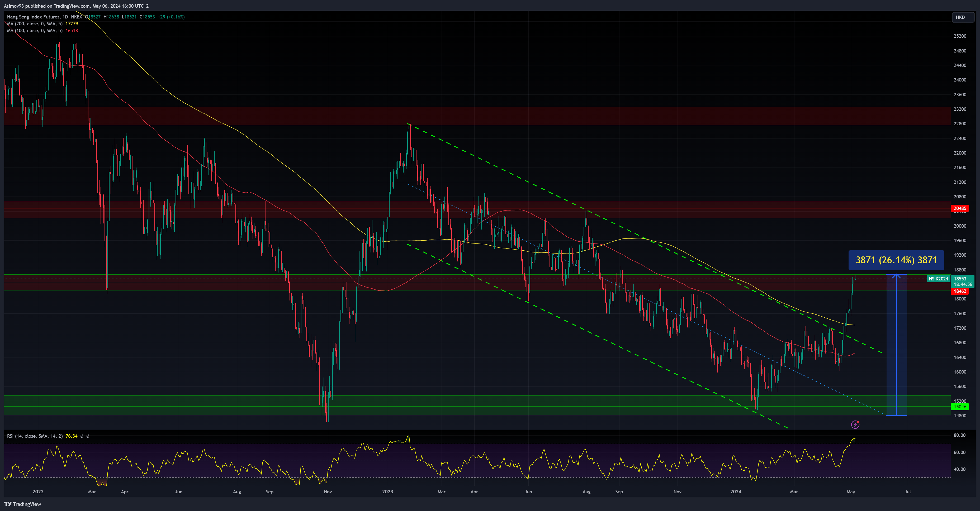
Task: Click the 80.00 RSI axis label
Action: [959, 435]
